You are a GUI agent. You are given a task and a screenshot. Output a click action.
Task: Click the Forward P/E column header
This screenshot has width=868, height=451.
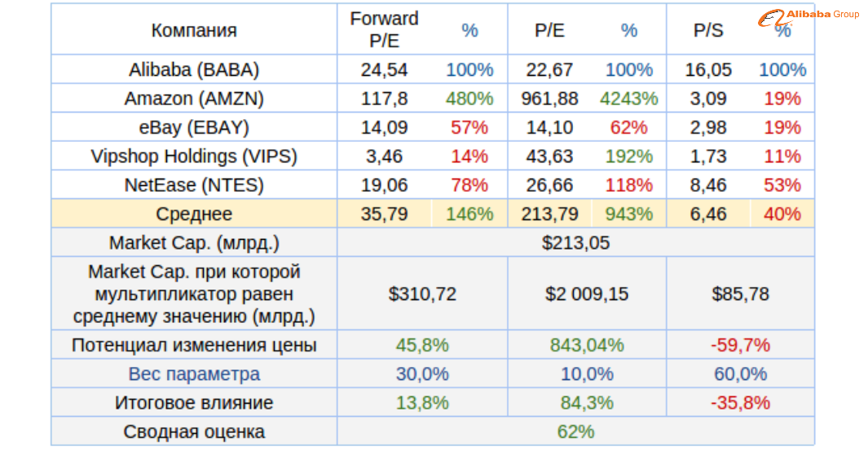[384, 30]
